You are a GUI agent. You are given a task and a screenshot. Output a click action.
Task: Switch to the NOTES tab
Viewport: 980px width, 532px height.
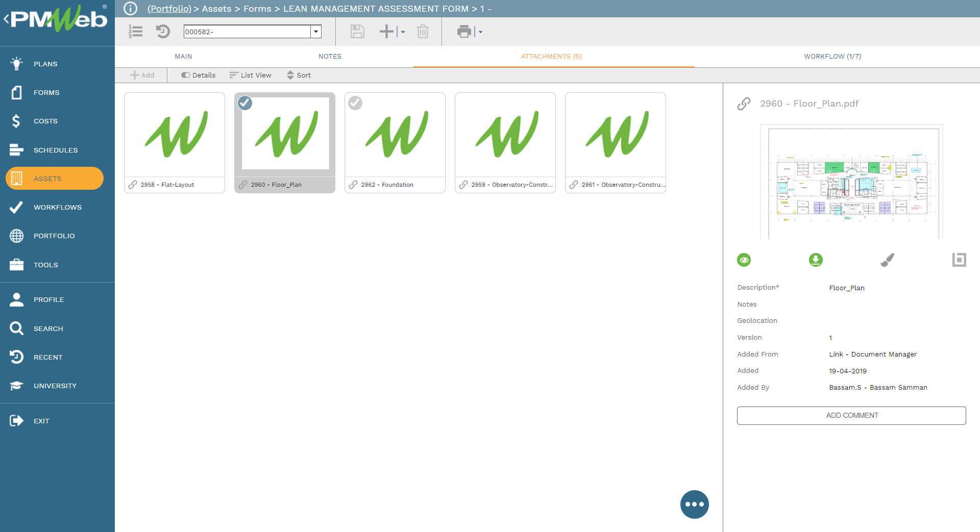point(330,56)
